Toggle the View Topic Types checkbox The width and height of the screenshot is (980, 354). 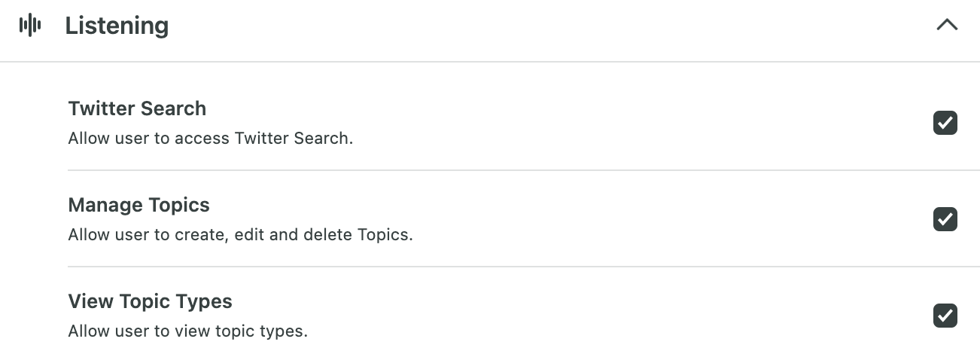pos(945,316)
